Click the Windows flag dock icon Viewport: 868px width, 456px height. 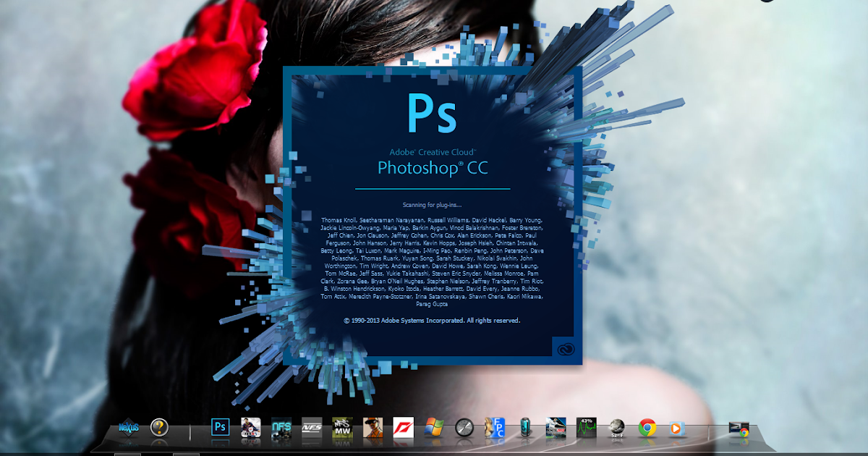[433, 428]
